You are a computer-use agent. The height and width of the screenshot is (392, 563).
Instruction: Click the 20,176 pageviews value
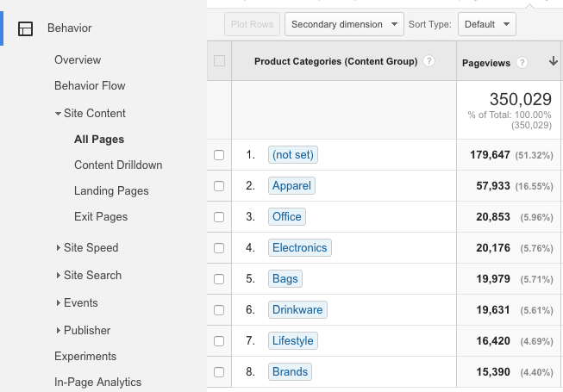click(x=493, y=248)
